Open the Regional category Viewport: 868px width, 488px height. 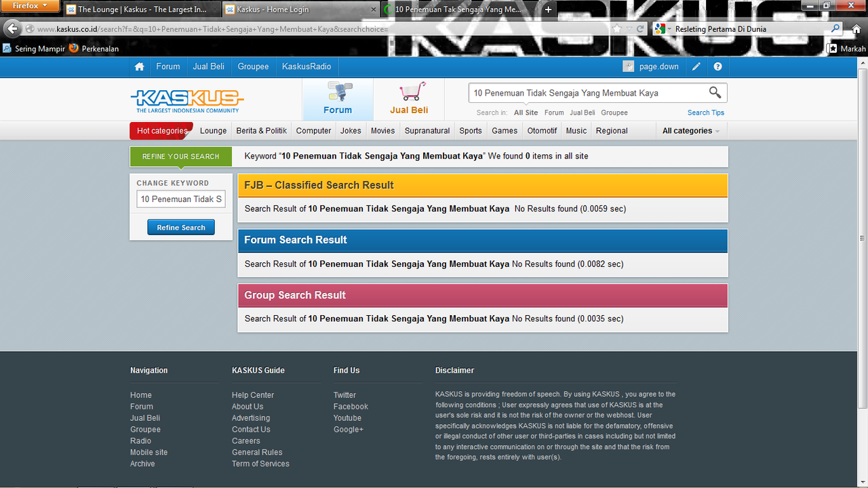point(612,131)
